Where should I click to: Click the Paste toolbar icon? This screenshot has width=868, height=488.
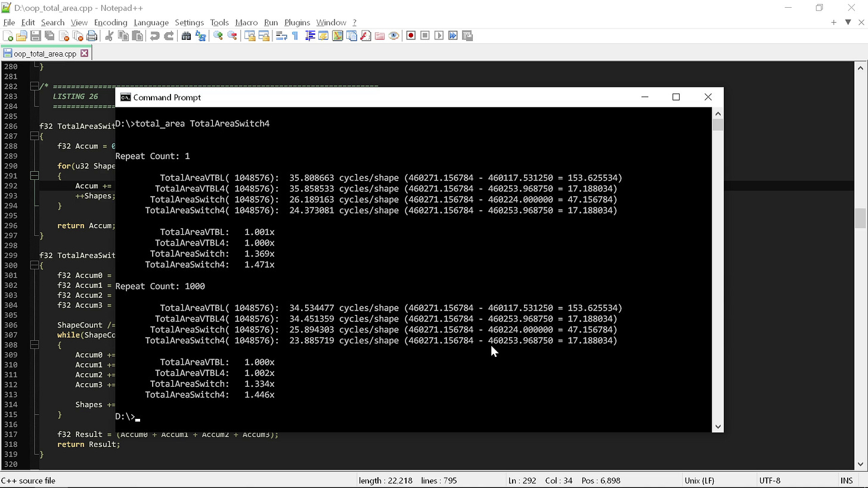tap(137, 36)
